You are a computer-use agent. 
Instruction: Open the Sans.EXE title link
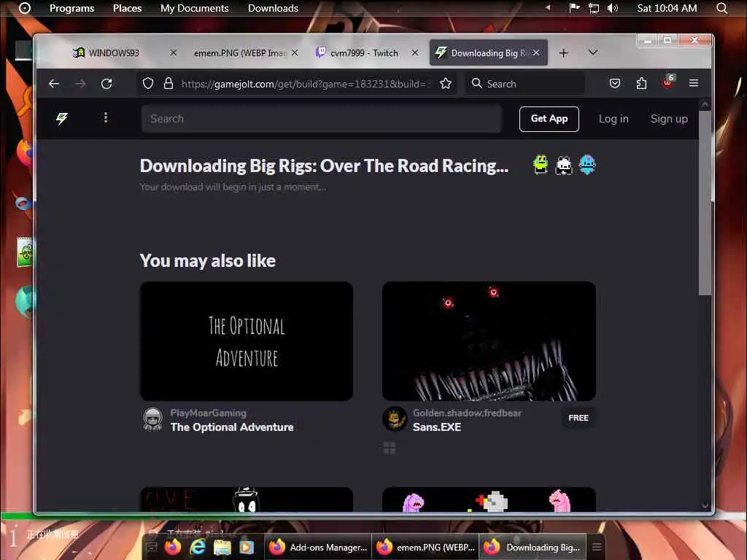point(437,427)
